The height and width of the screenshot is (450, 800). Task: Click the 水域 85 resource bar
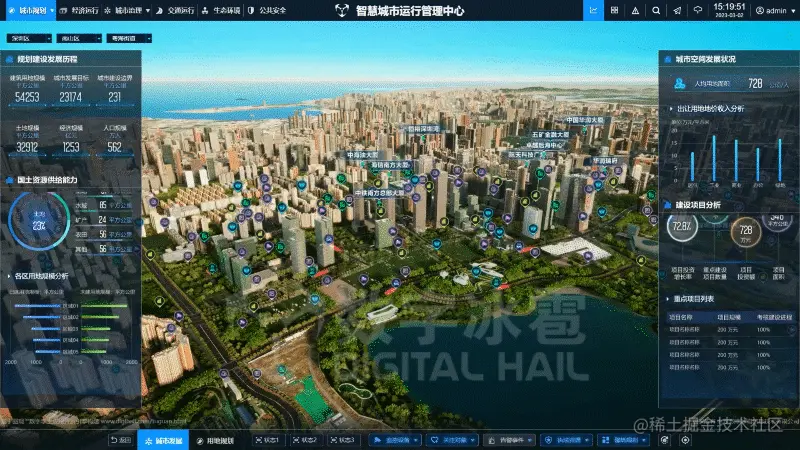(104, 205)
